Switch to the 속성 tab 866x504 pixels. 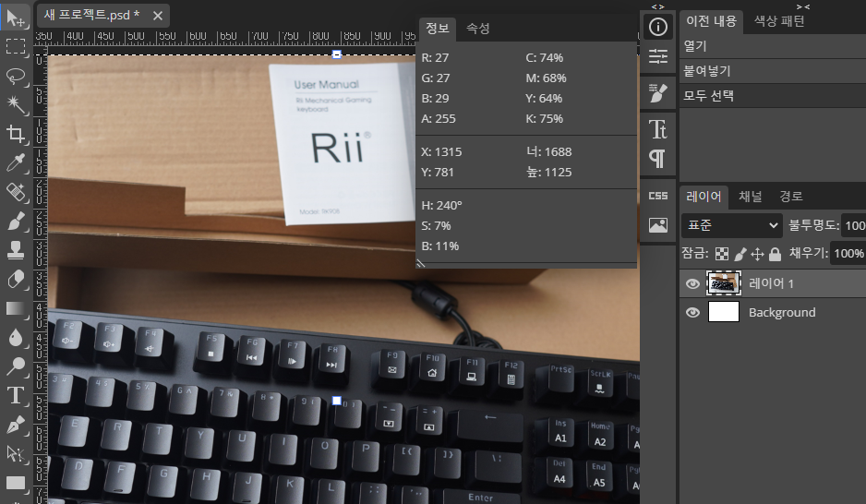point(477,28)
